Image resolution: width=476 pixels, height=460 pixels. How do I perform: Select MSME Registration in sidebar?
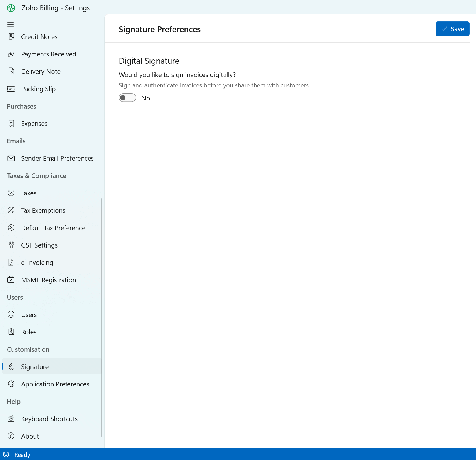[x=48, y=280]
